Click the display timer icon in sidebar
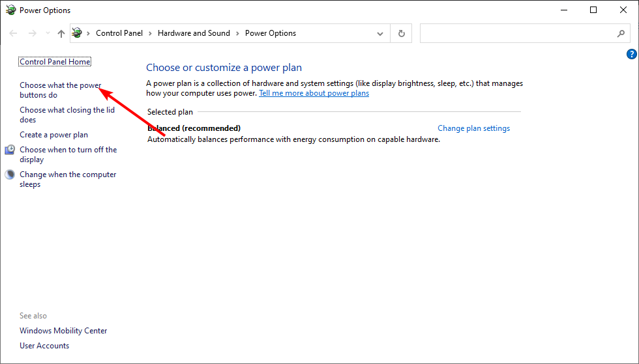The width and height of the screenshot is (639, 364). 10,150
